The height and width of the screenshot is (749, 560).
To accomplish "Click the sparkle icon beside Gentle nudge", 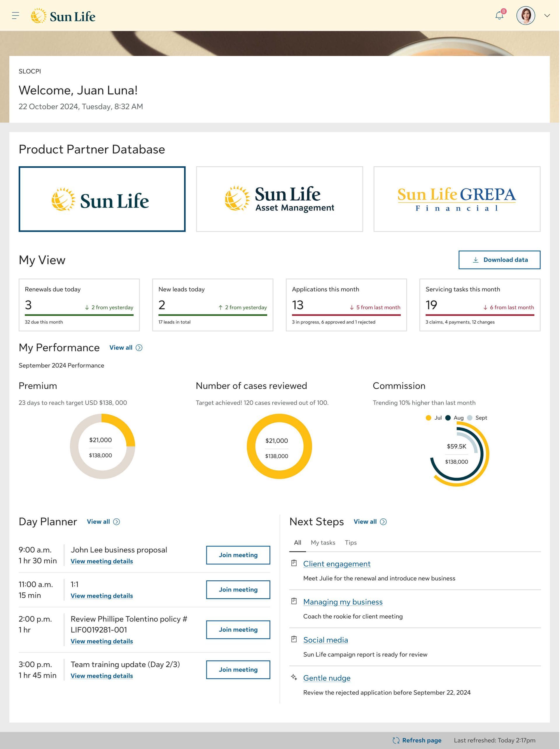I will click(x=294, y=677).
